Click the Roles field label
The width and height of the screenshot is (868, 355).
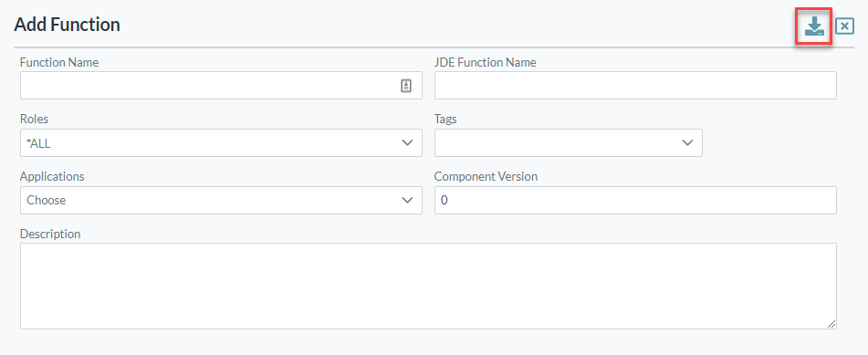click(x=35, y=119)
